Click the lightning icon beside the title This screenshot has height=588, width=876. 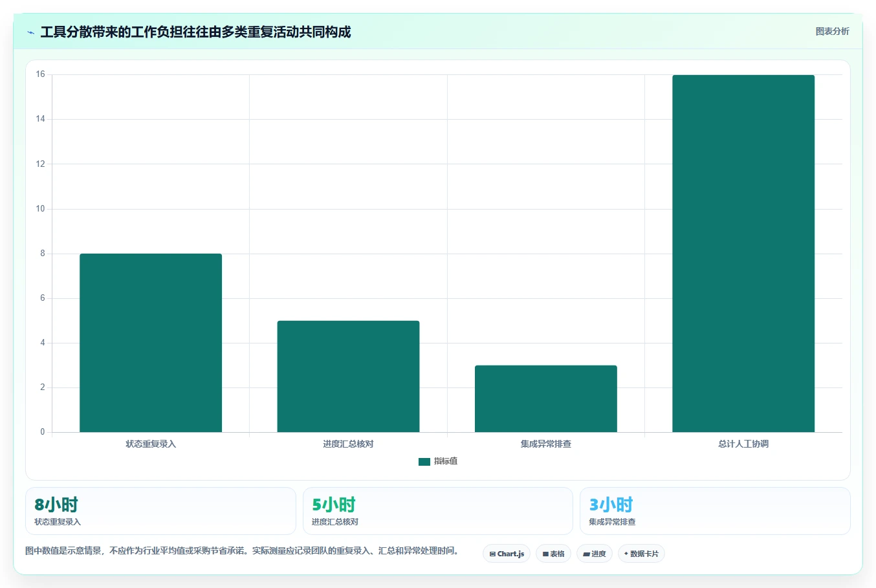click(31, 32)
